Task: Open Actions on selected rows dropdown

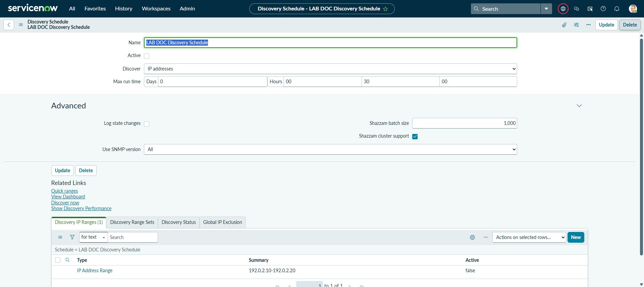Action: point(529,237)
